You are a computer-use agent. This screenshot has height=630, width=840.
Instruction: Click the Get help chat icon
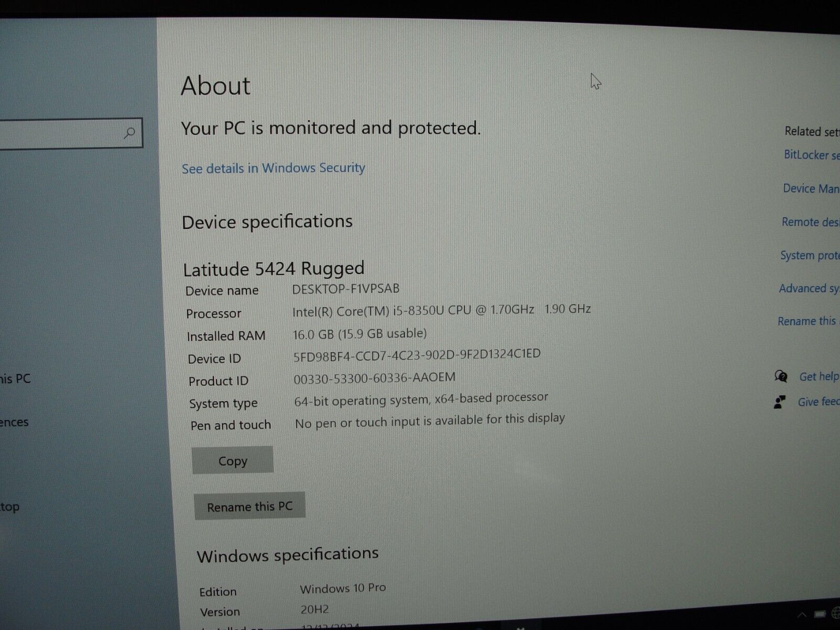(x=781, y=376)
